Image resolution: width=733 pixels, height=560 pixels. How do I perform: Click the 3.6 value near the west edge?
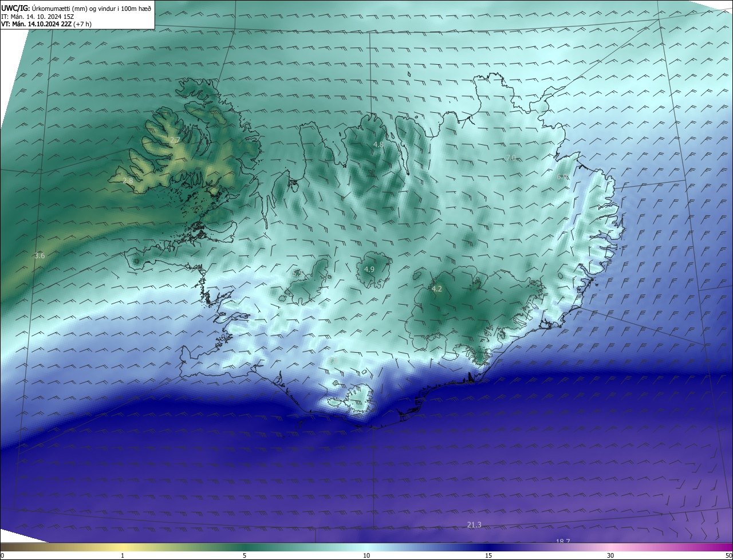pyautogui.click(x=40, y=255)
